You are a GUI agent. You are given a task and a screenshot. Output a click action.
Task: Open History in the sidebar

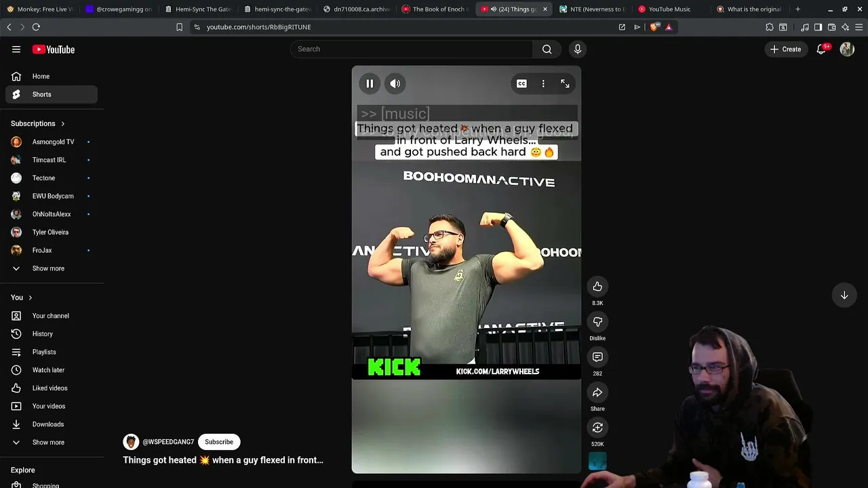52,334
